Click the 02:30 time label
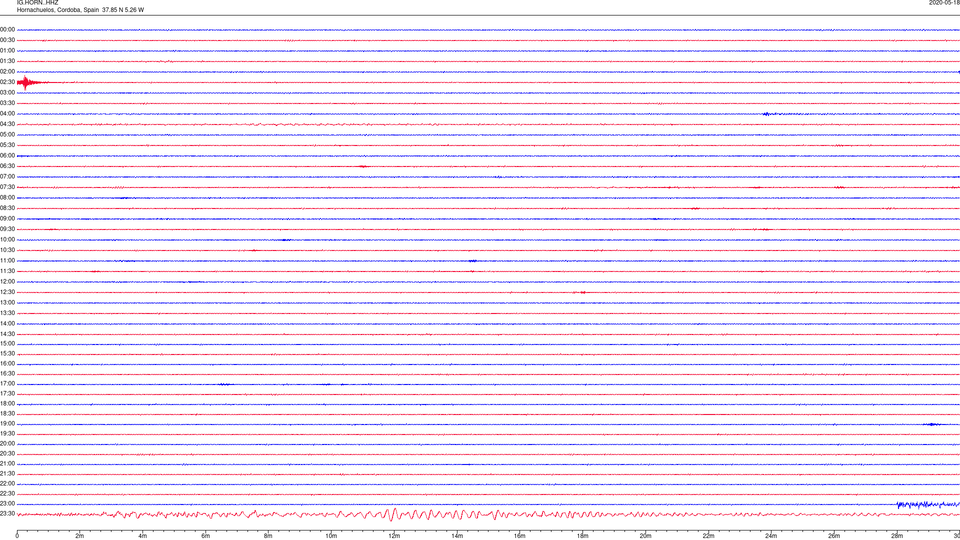 [7, 82]
